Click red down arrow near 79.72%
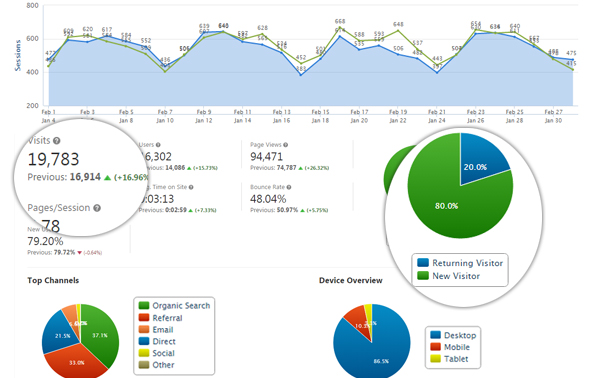 coord(80,253)
